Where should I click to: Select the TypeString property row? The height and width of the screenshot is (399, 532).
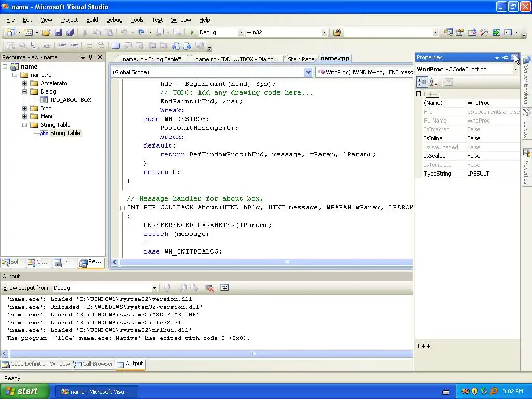[470, 174]
